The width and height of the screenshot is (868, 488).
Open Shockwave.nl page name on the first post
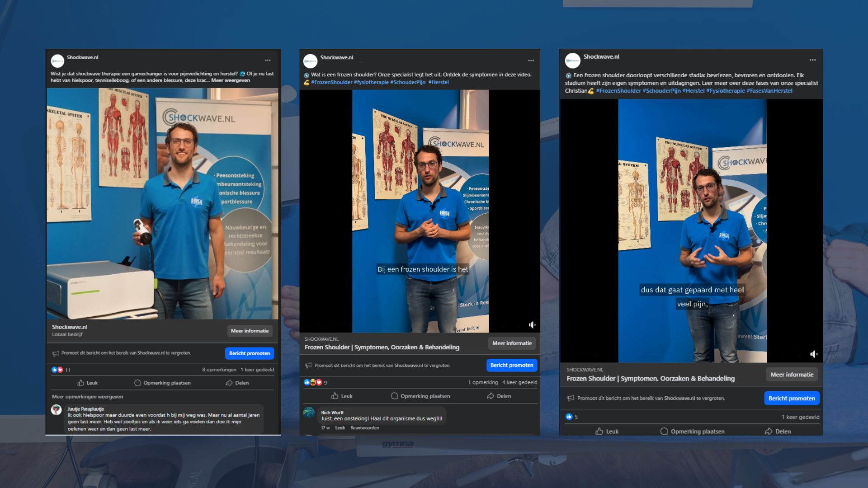click(82, 57)
